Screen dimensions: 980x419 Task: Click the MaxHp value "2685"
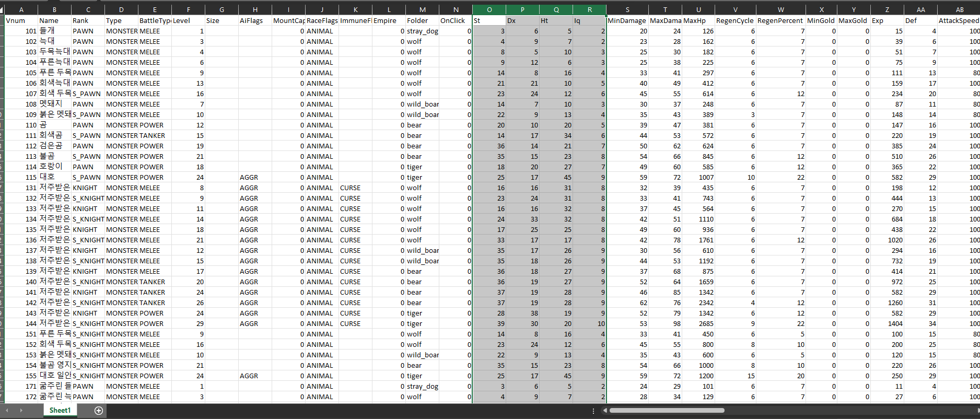coord(698,324)
